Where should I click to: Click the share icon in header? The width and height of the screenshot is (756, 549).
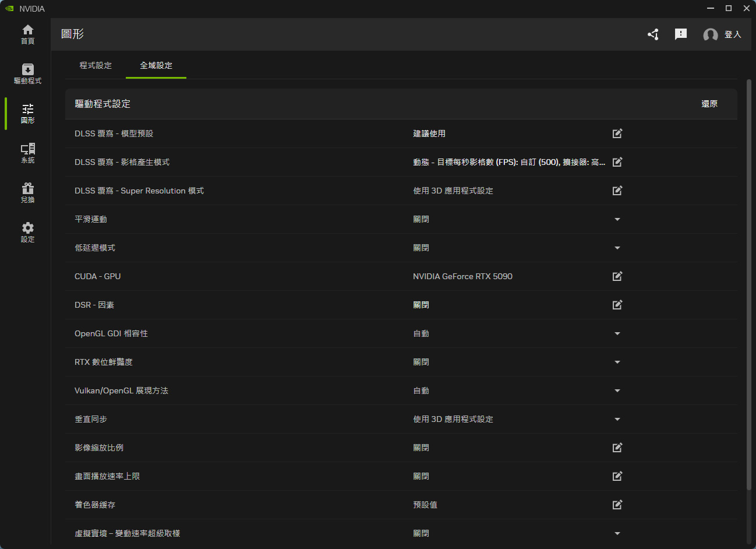pos(653,34)
